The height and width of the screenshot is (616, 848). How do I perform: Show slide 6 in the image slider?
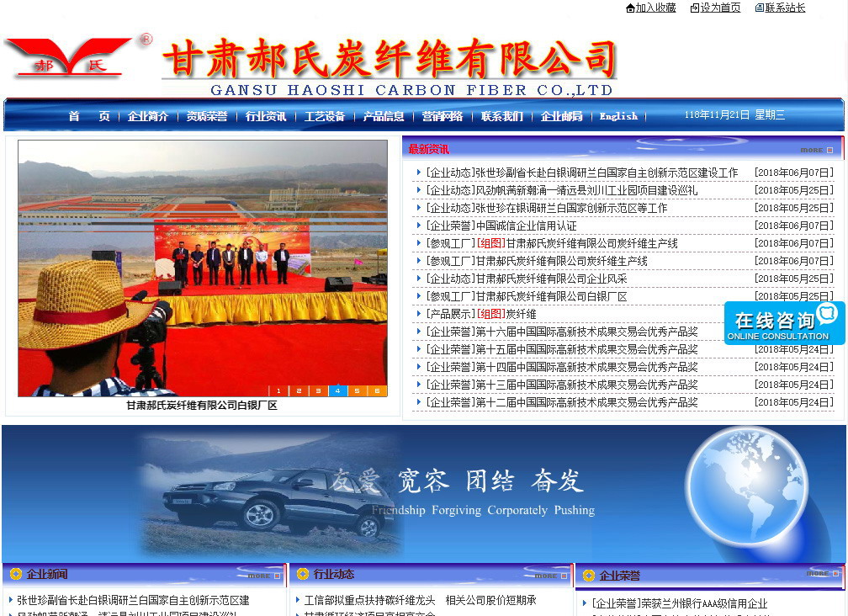point(377,390)
